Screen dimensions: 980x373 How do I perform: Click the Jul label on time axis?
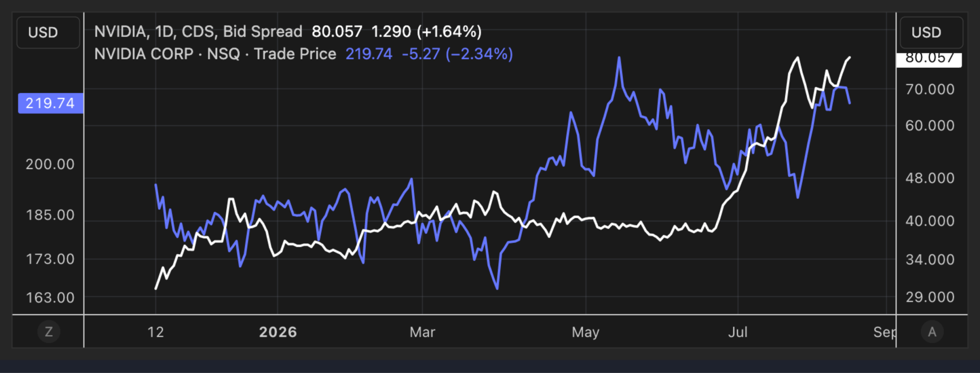738,332
